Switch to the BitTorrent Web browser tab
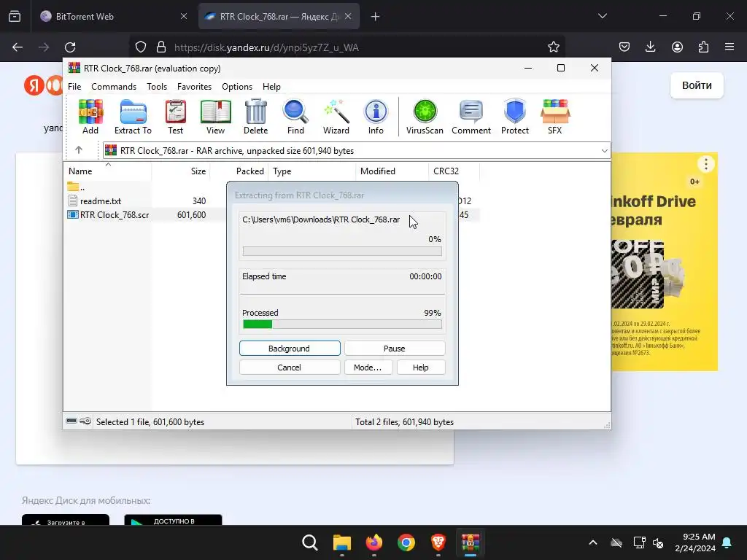Screen dimensions: 747x560 pos(112,16)
